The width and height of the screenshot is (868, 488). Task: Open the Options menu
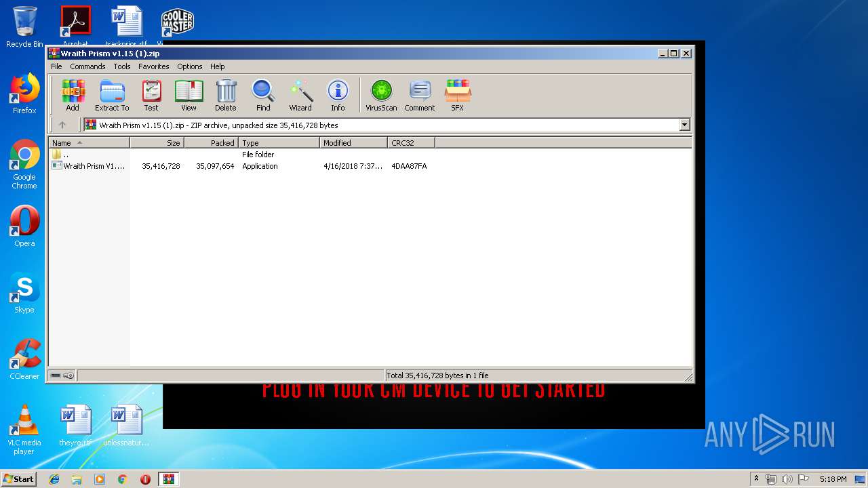pyautogui.click(x=190, y=66)
